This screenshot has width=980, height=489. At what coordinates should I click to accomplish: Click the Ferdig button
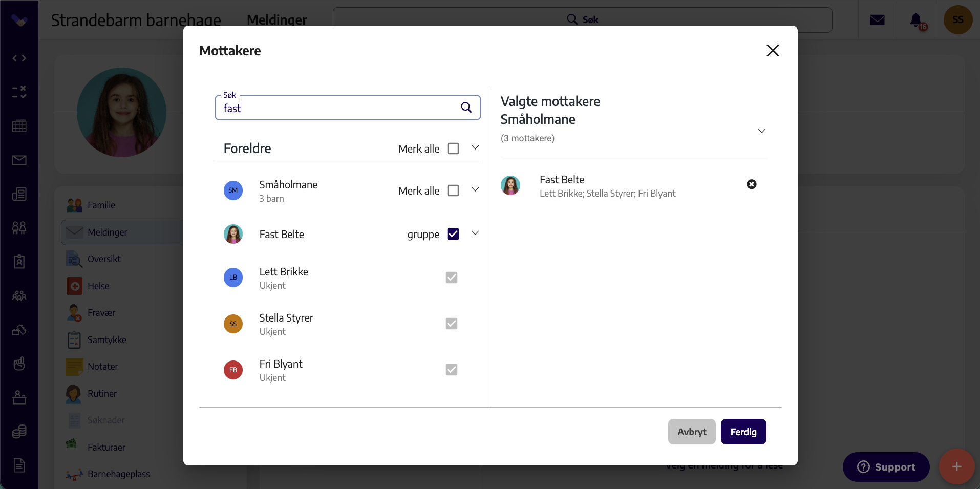(743, 432)
